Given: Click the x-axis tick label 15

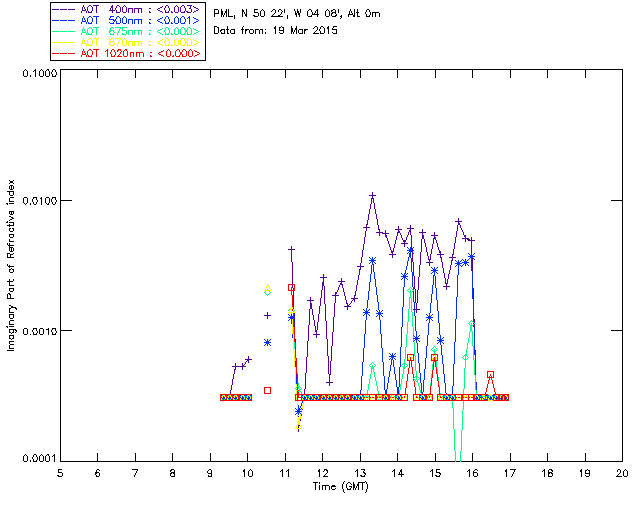Looking at the screenshot, I should click(x=435, y=473).
